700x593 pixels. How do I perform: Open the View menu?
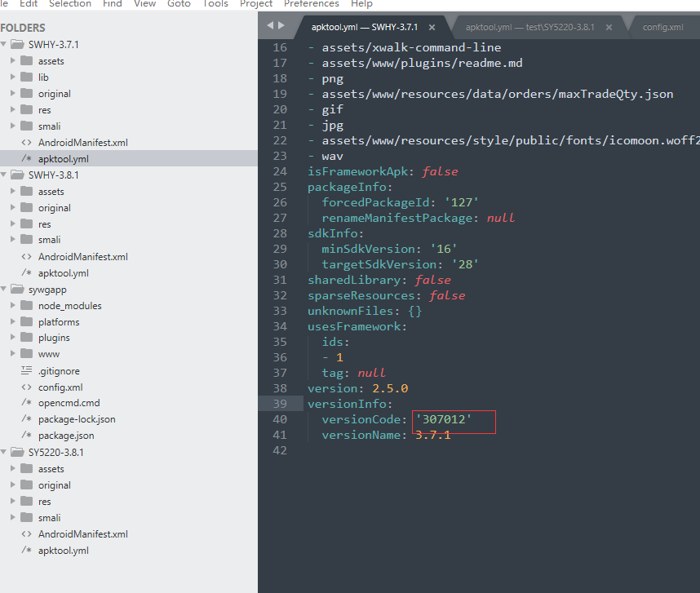[x=144, y=3]
